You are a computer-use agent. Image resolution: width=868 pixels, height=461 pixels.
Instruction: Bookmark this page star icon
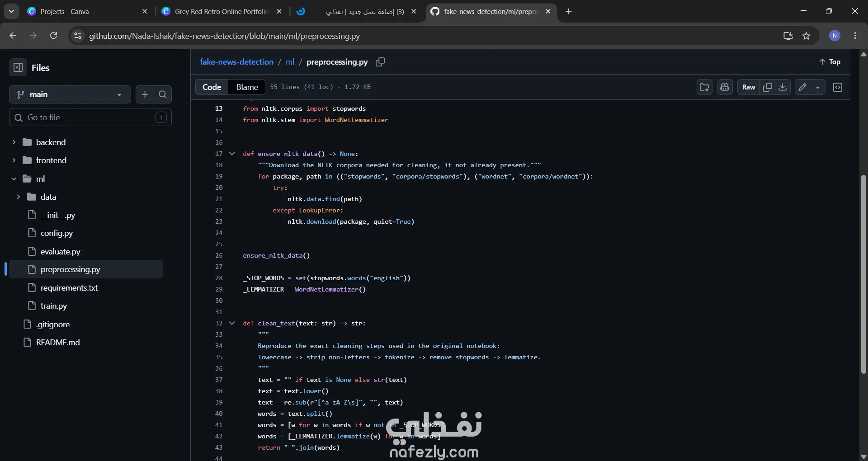tap(806, 36)
